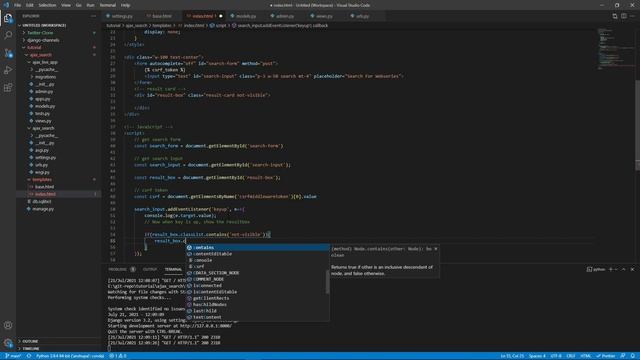Open the Help menu

coord(126,5)
